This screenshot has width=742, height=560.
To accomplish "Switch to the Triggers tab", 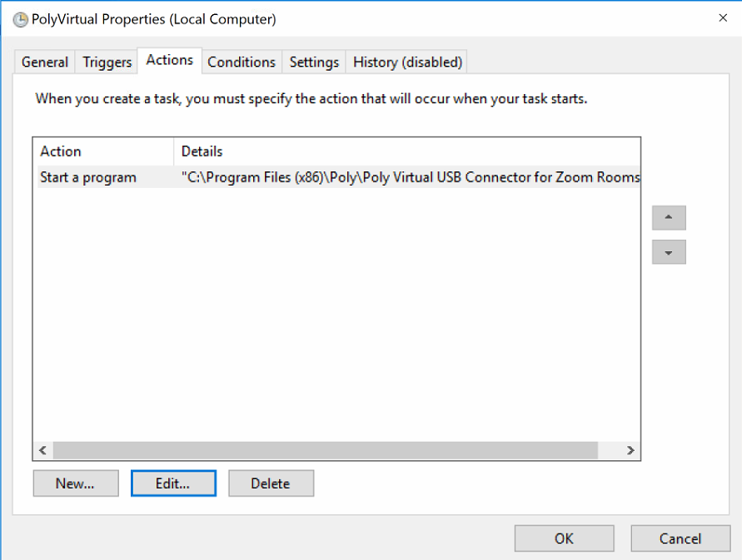I will point(107,62).
